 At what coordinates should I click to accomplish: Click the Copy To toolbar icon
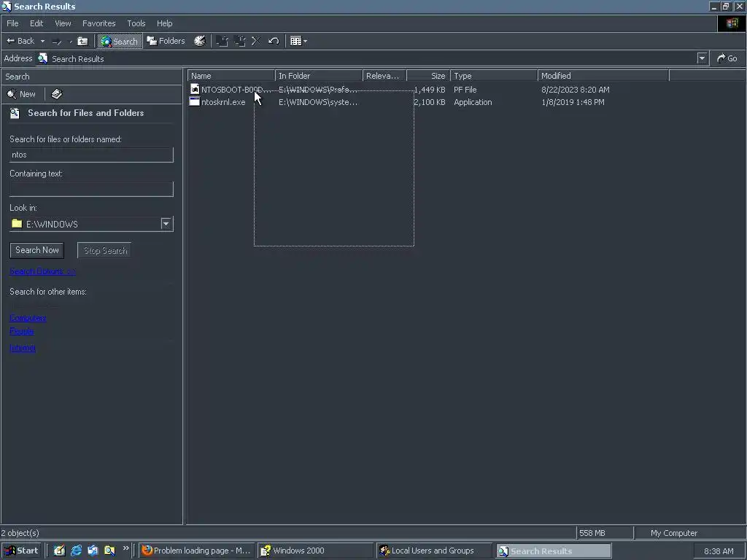[x=239, y=41]
